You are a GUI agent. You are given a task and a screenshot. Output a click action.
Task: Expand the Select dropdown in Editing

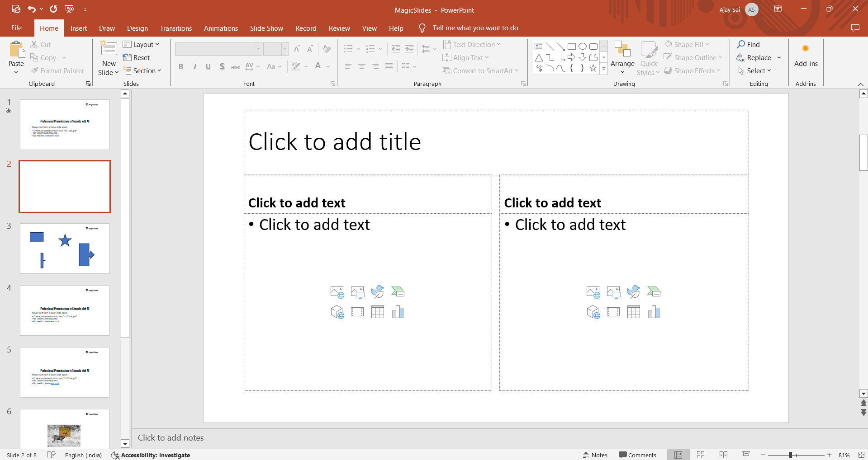click(x=755, y=71)
